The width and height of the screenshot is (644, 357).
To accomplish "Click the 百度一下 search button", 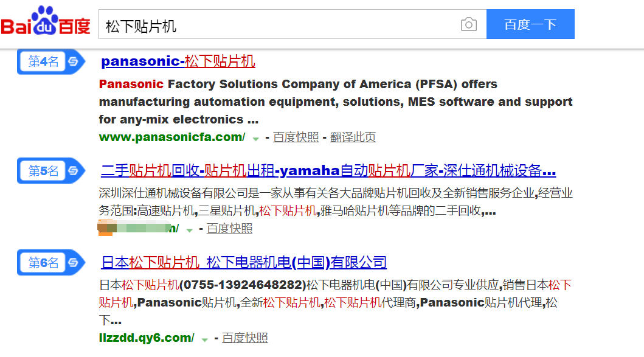I will click(x=530, y=24).
